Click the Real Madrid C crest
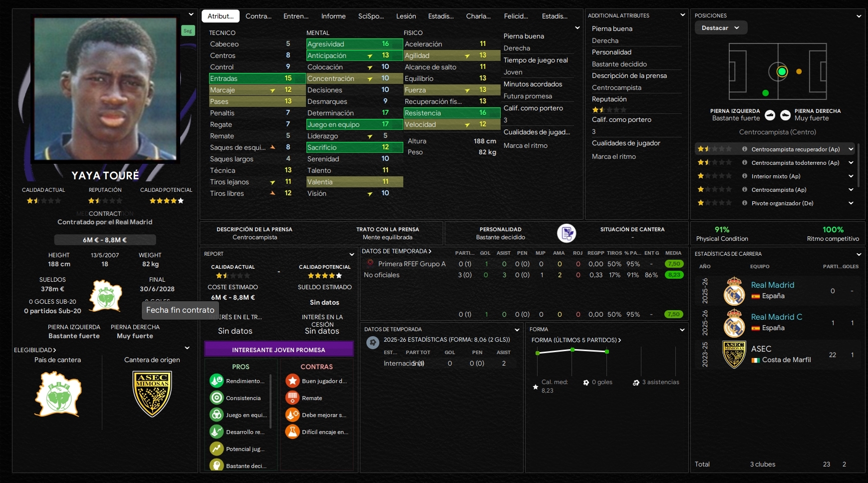The image size is (868, 483). click(x=734, y=323)
